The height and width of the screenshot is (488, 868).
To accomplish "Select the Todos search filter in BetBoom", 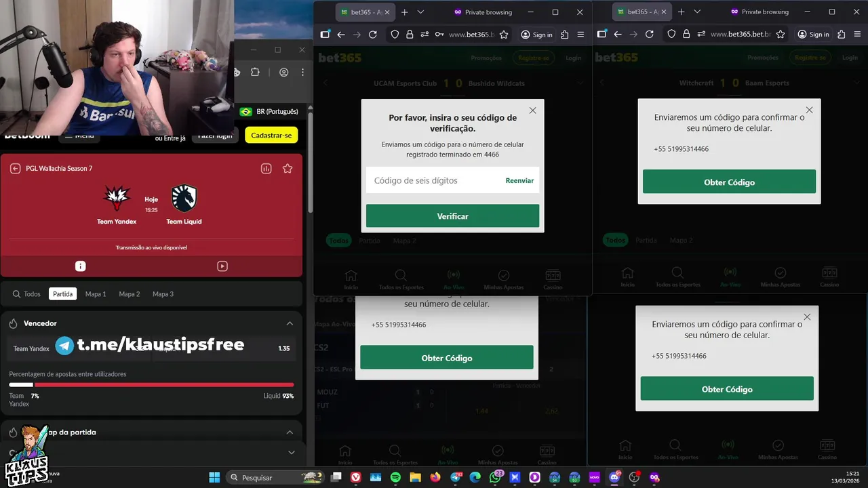I will (26, 294).
